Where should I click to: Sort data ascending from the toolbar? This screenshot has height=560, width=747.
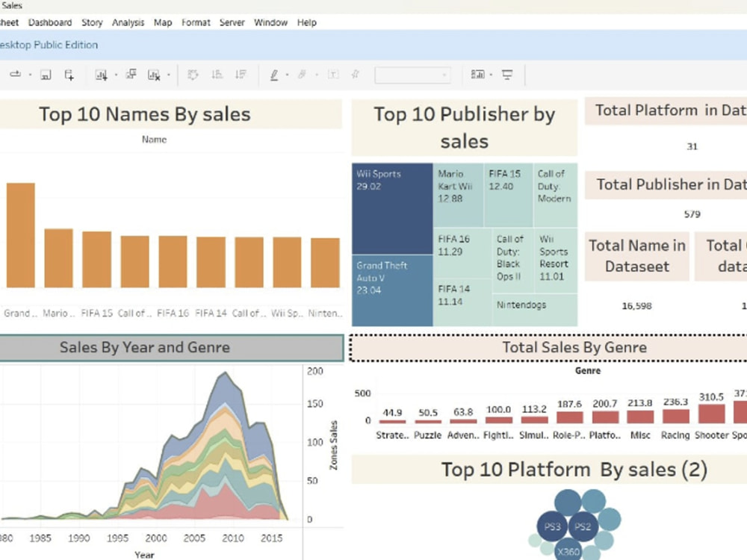click(x=217, y=75)
